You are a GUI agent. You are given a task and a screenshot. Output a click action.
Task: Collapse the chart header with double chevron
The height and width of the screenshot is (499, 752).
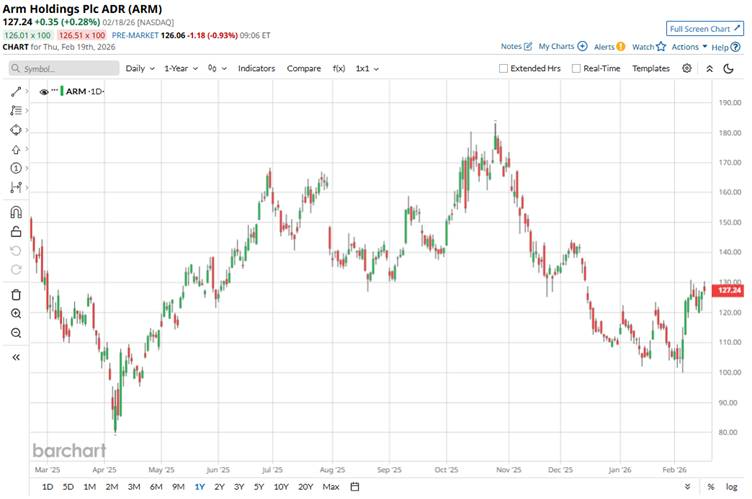[x=709, y=69]
